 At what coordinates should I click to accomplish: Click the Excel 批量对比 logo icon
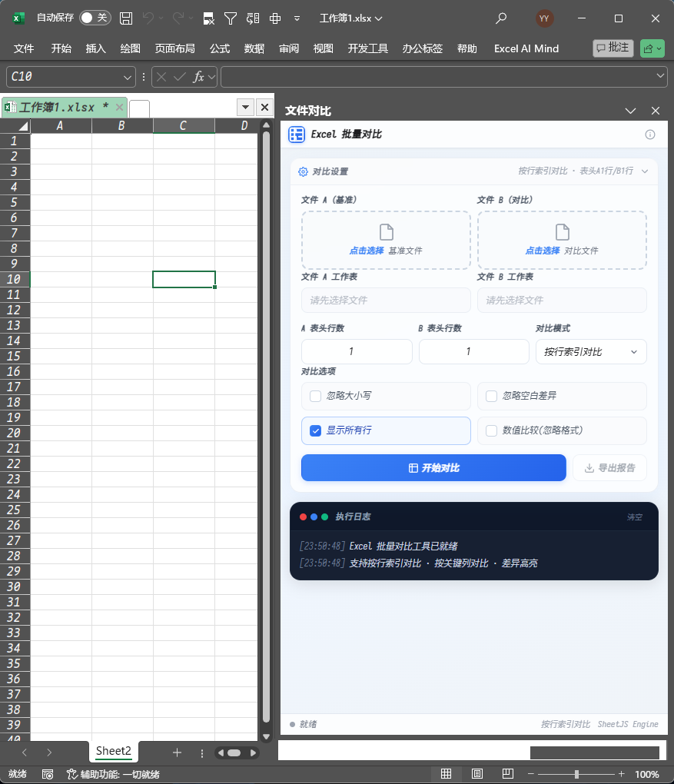tap(297, 135)
